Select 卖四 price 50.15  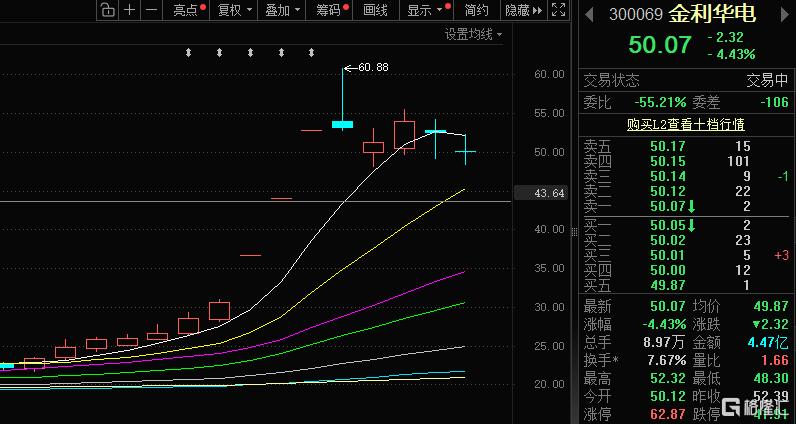pos(668,161)
